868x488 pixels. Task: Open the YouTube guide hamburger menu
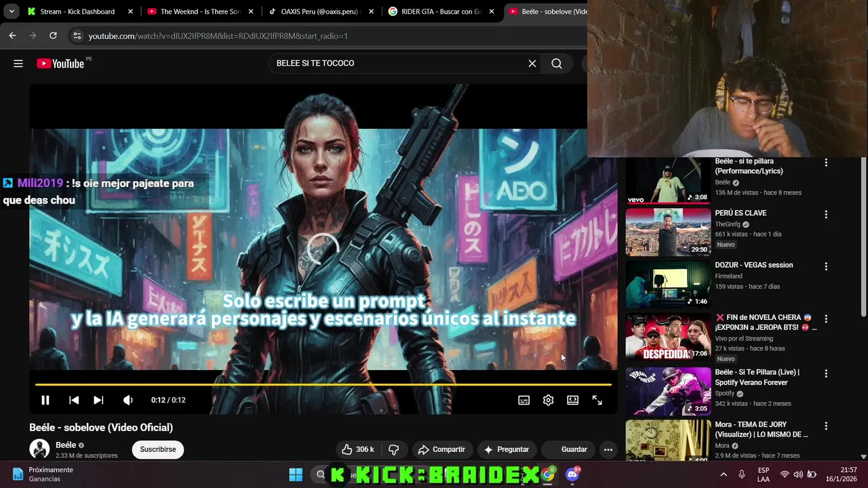tap(18, 64)
